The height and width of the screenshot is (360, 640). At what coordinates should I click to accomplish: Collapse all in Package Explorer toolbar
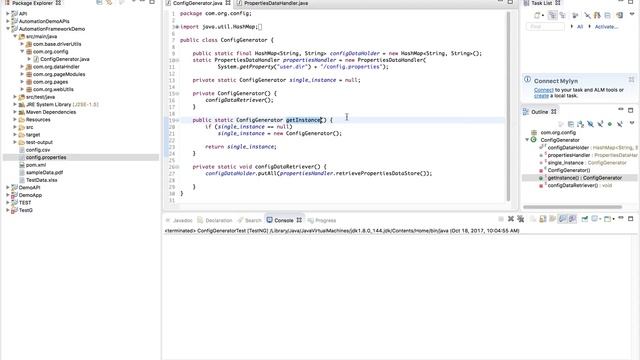pos(99,2)
